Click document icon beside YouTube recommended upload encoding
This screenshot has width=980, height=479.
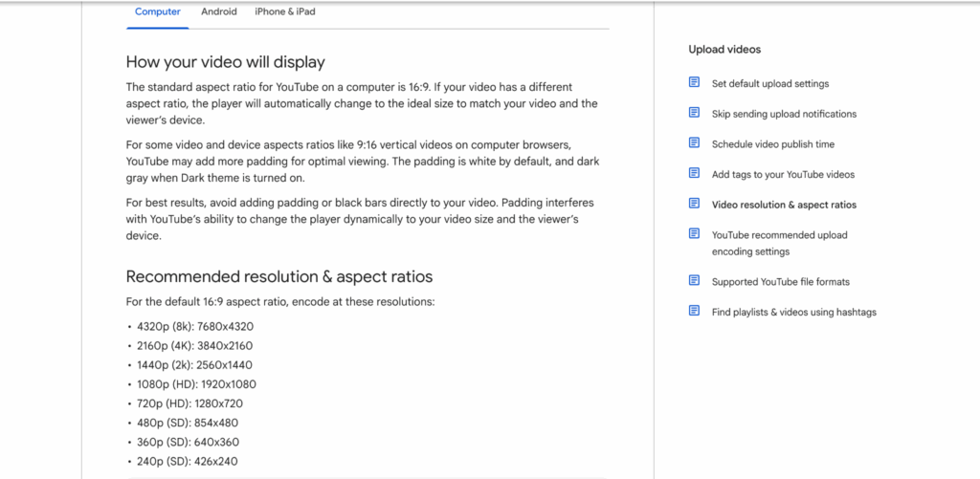(694, 233)
